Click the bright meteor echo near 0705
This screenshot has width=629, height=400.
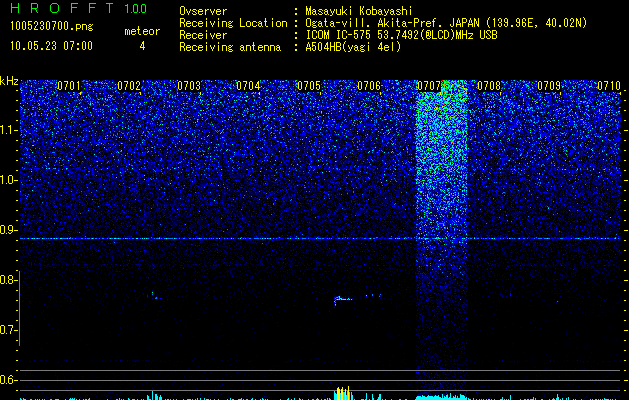point(343,298)
